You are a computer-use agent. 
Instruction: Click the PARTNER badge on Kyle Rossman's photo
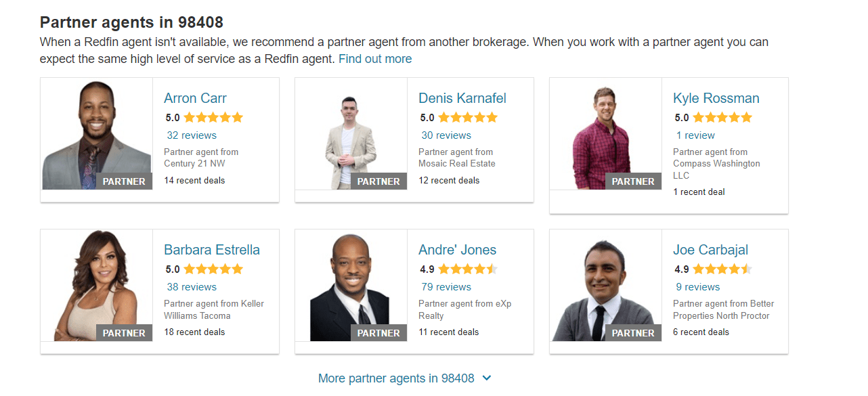pyautogui.click(x=632, y=181)
